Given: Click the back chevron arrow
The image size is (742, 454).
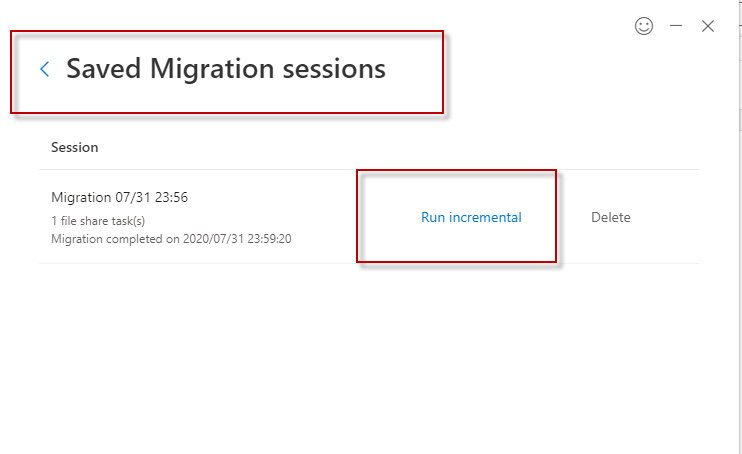Looking at the screenshot, I should 44,69.
